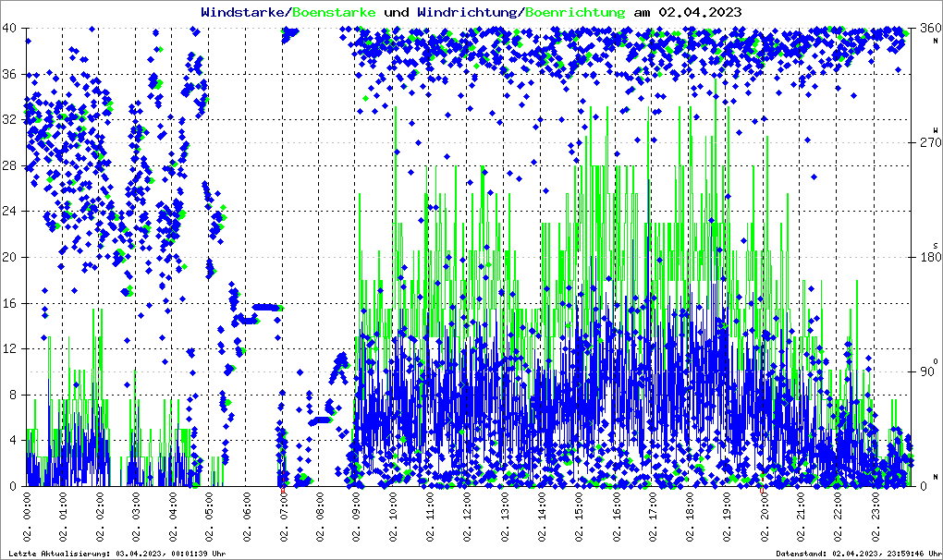Click the time label "02. 16:00"
Image resolution: width=943 pixels, height=560 pixels.
(x=617, y=517)
